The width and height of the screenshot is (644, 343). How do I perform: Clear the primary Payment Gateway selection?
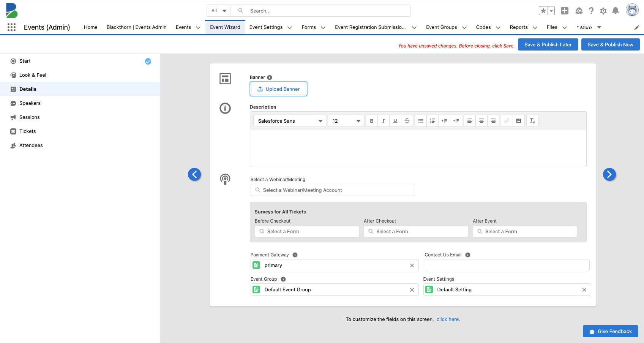point(412,266)
